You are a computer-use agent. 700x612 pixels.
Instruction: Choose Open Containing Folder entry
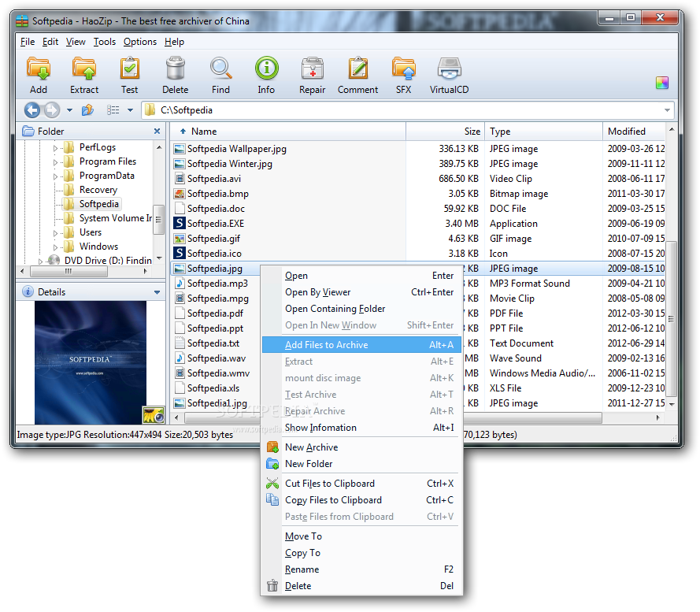click(x=361, y=309)
